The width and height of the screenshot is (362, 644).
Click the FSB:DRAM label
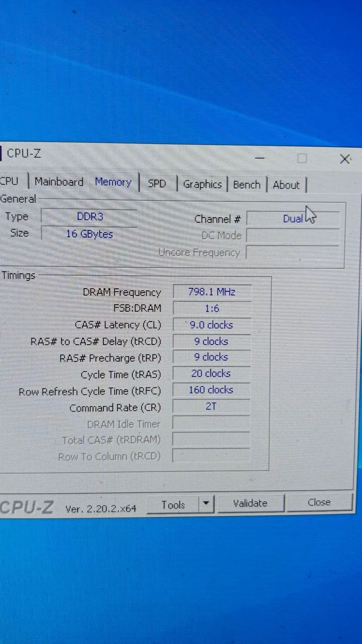coord(137,308)
